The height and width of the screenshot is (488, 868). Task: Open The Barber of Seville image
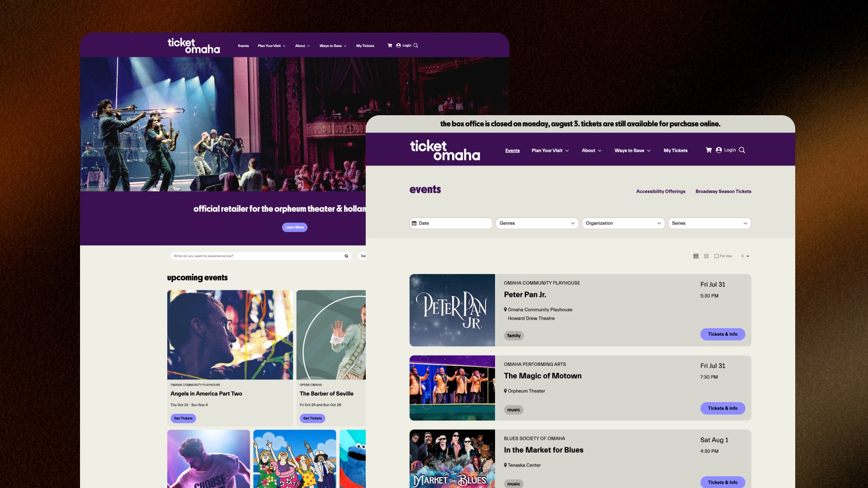(331, 335)
